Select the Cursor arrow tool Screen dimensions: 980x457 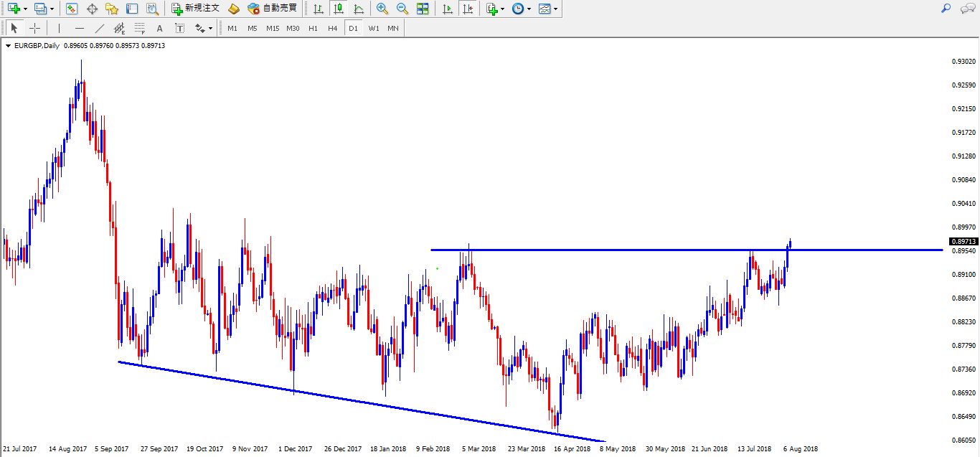coord(14,28)
